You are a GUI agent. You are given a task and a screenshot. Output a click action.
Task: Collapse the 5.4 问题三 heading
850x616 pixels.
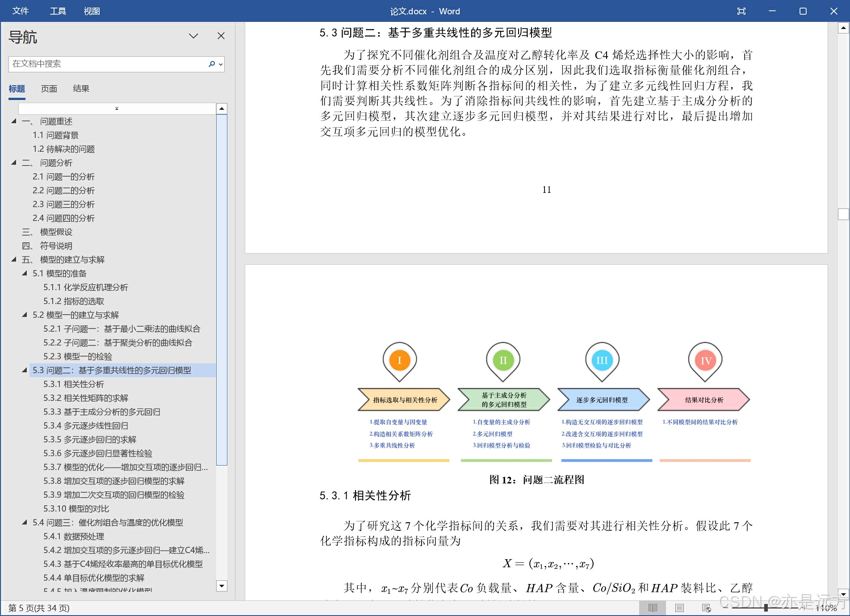tap(25, 522)
